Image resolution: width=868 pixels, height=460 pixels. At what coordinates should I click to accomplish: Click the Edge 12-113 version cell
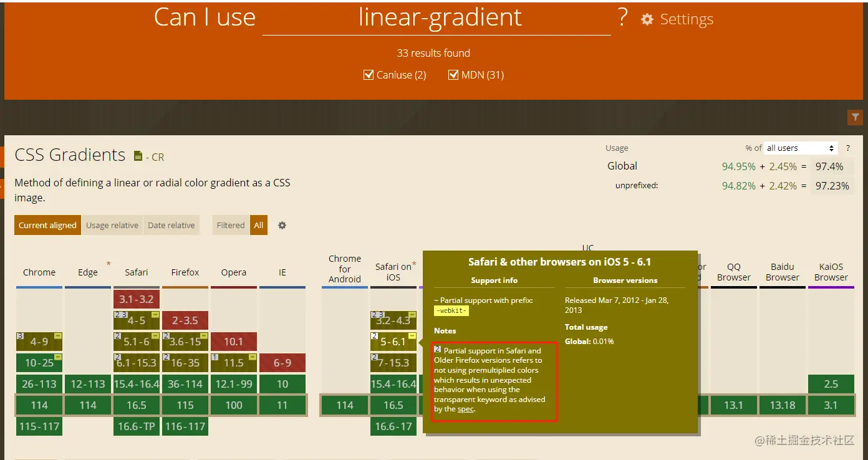tap(88, 384)
